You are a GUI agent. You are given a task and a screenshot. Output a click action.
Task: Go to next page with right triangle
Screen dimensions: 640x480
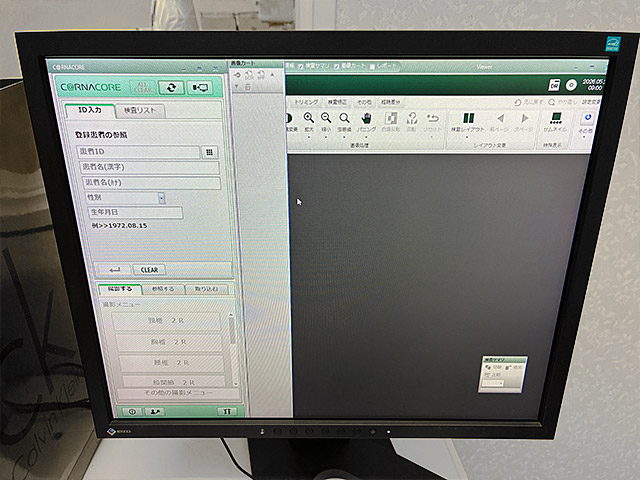[524, 118]
